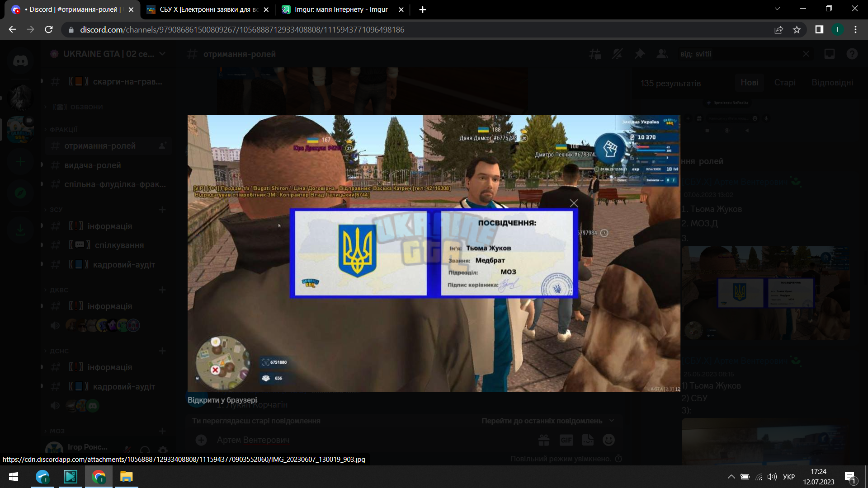The width and height of the screenshot is (868, 488).
Task: Click the attach file plus button
Action: (x=201, y=440)
